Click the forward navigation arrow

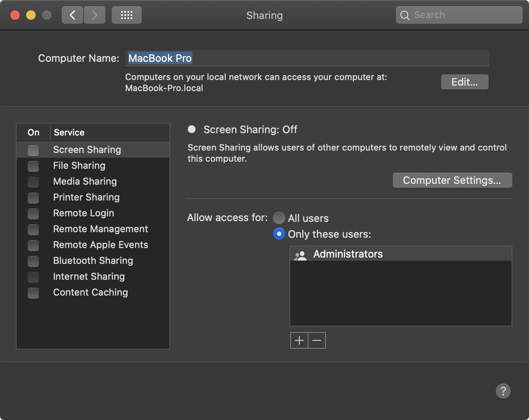click(x=95, y=15)
